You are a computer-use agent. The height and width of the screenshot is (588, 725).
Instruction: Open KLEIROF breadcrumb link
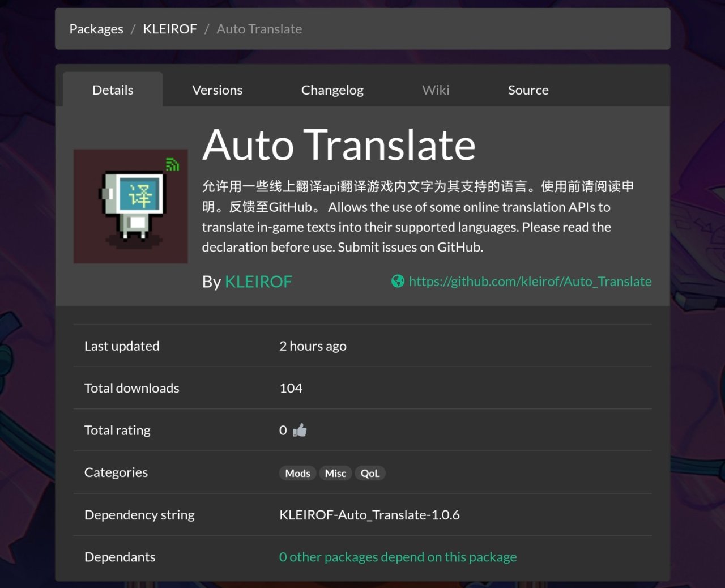click(x=170, y=29)
